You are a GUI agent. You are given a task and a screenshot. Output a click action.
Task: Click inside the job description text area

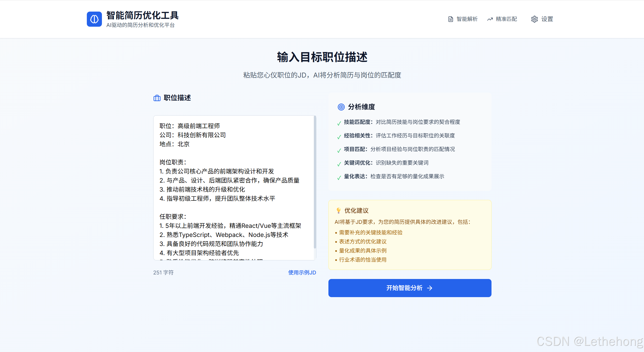234,188
